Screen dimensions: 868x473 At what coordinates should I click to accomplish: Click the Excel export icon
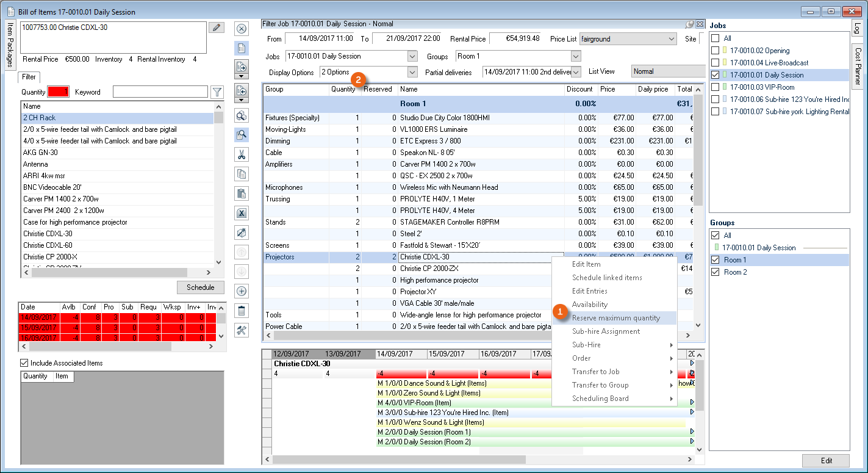pyautogui.click(x=242, y=213)
